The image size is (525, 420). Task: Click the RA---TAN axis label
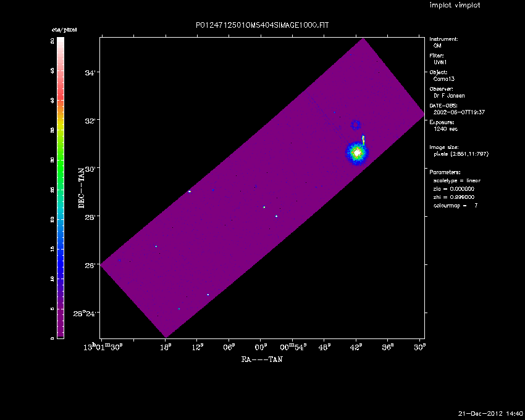tap(262, 359)
